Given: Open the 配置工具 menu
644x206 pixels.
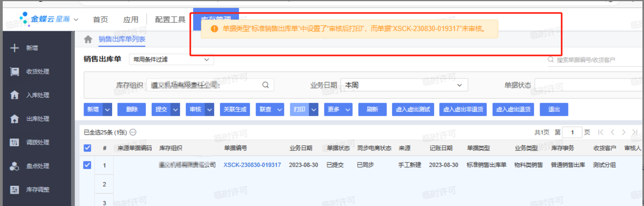Looking at the screenshot, I should tap(170, 19).
